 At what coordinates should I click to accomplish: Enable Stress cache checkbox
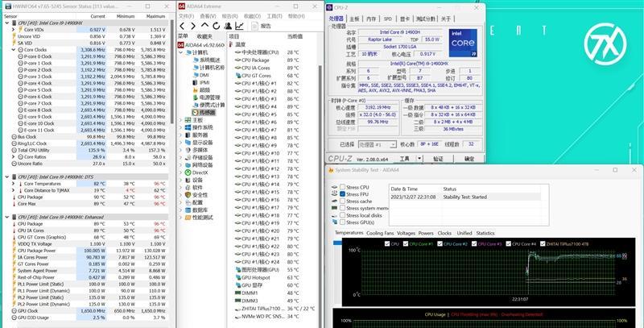point(342,201)
